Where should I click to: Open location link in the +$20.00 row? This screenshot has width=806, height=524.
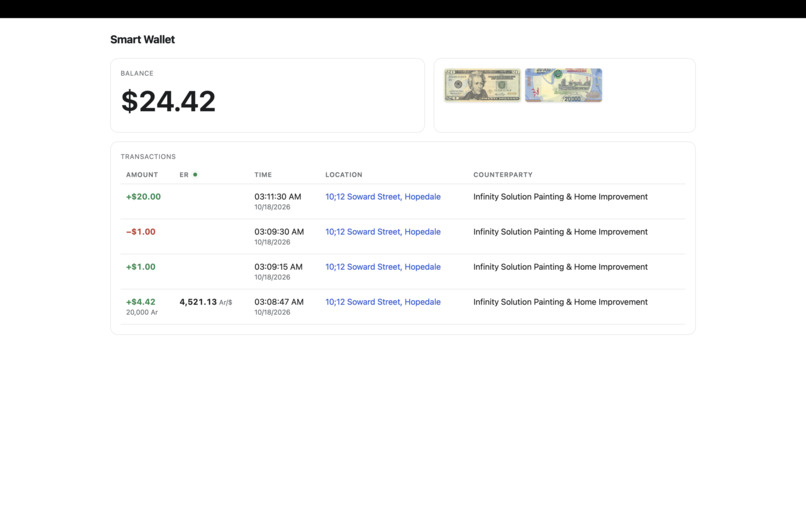coord(382,196)
